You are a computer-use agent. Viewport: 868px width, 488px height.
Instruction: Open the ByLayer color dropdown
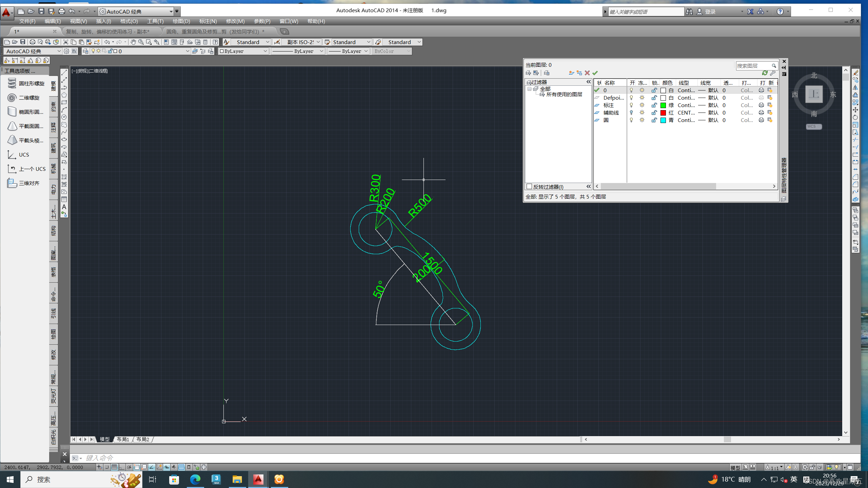pos(265,51)
